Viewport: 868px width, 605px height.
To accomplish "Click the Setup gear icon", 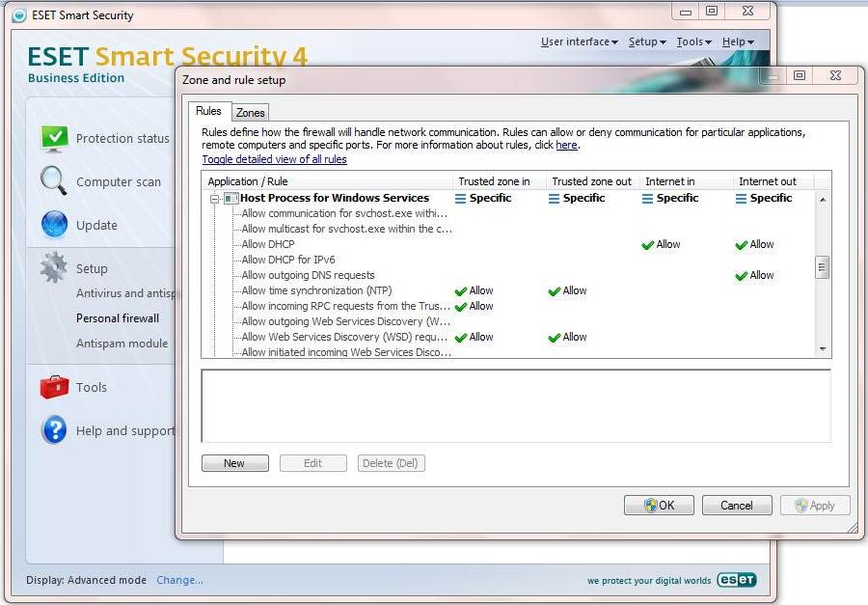I will point(54,267).
